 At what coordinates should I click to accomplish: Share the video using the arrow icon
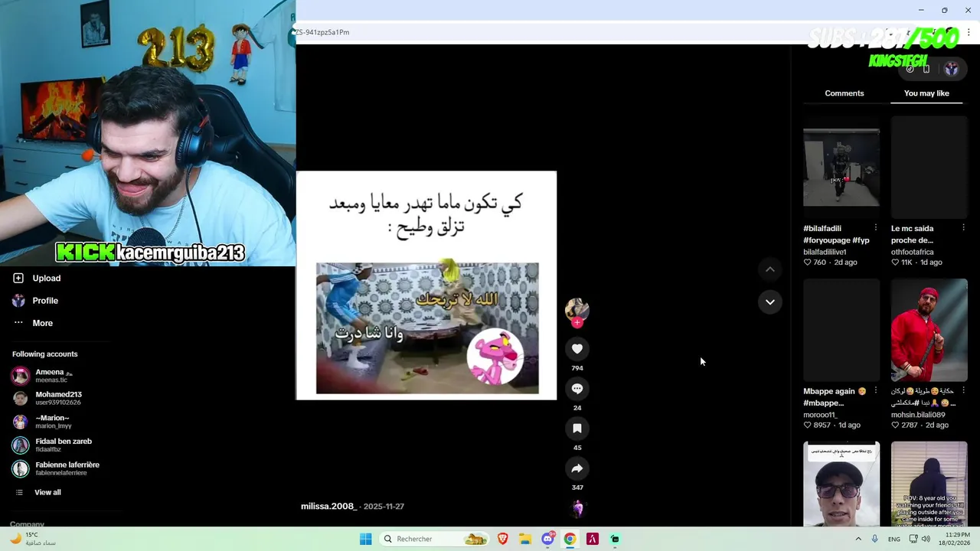[x=577, y=468]
